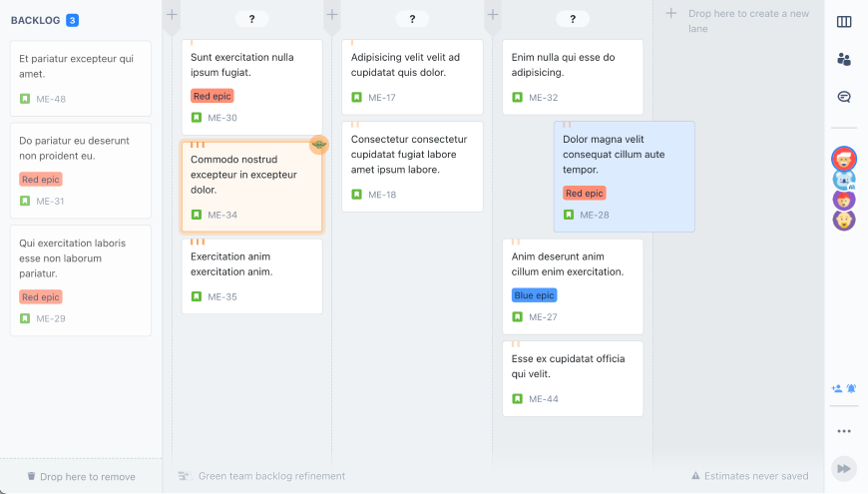This screenshot has height=494, width=868.
Task: Open the board columns view icon
Action: tap(844, 22)
